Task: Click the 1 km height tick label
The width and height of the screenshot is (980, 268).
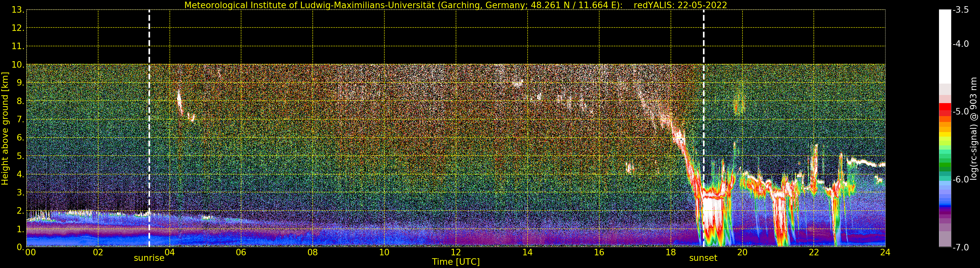Action: click(20, 229)
